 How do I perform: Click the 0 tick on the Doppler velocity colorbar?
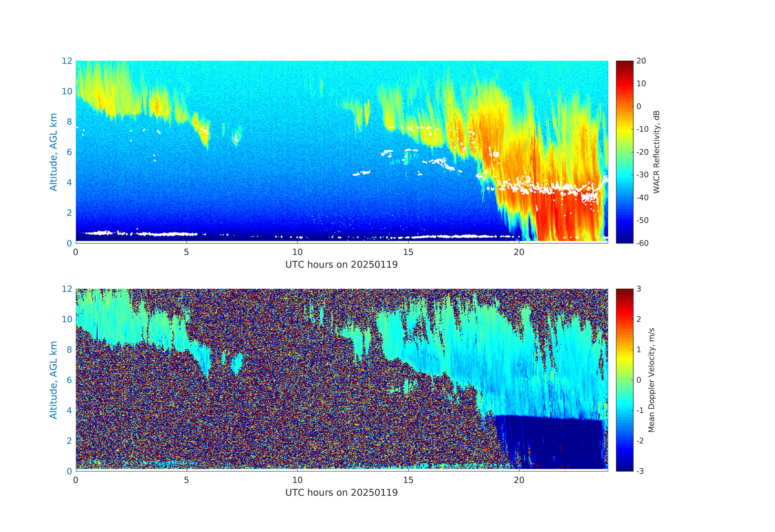click(639, 380)
